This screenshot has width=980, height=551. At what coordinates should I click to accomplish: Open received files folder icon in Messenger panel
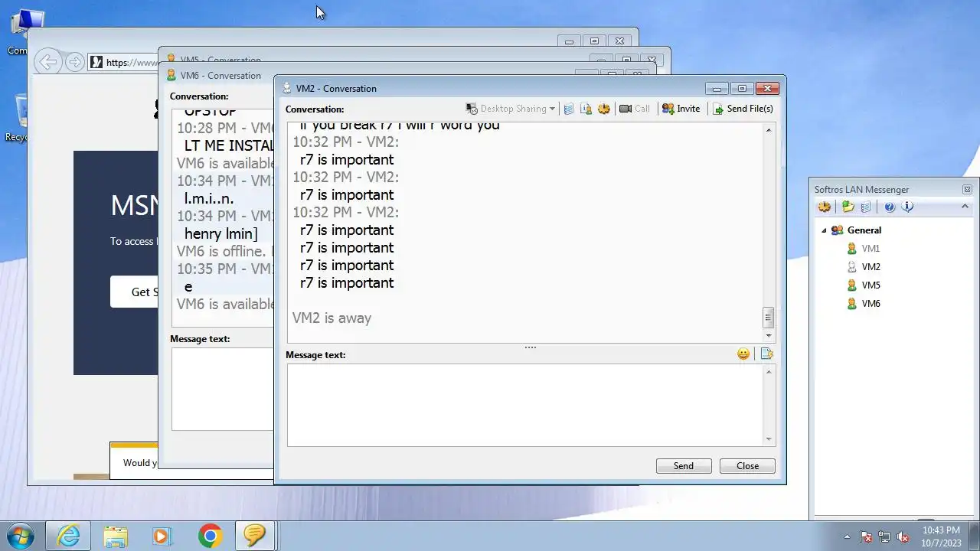(x=848, y=207)
